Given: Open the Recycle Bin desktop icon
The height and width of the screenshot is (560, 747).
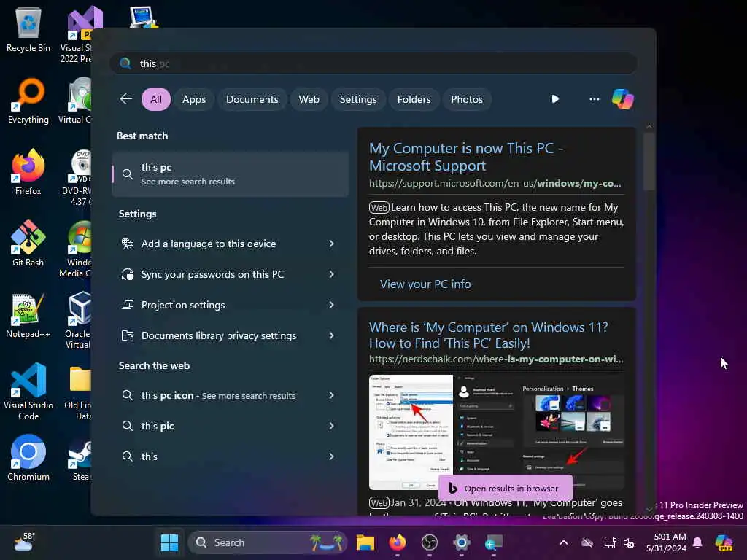Looking at the screenshot, I should point(28,29).
